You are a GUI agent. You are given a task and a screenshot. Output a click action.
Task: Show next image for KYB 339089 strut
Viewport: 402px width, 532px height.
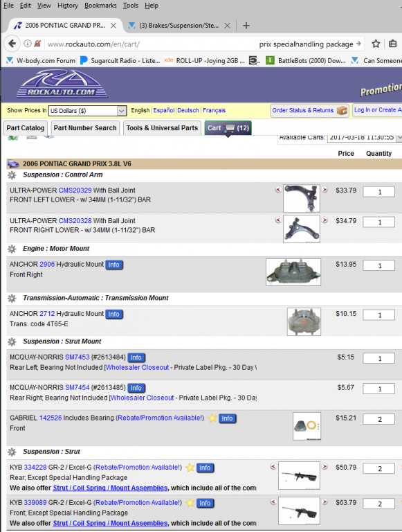(x=325, y=502)
